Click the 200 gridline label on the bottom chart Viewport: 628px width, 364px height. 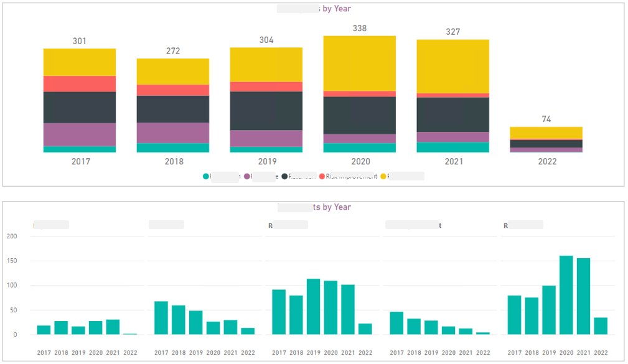point(12,236)
